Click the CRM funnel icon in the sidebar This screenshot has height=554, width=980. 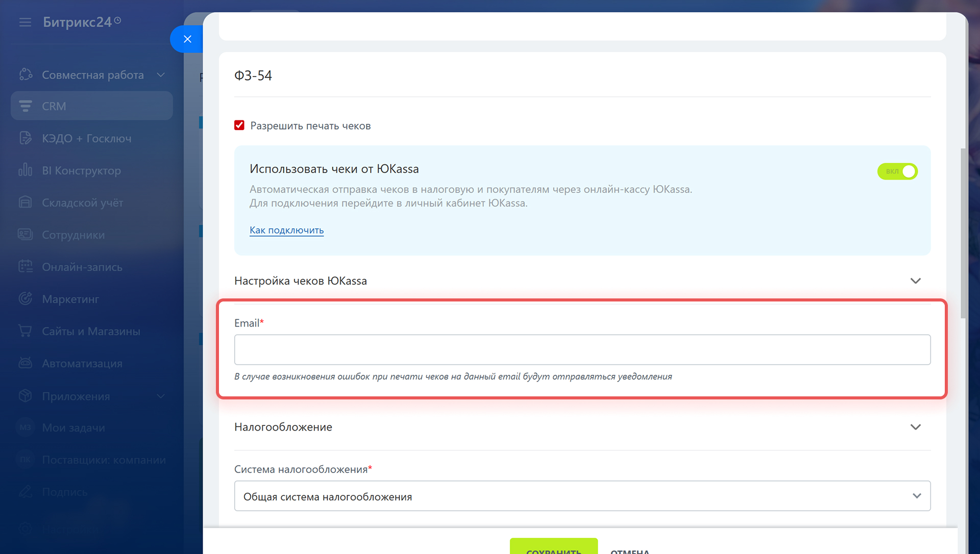pyautogui.click(x=25, y=106)
